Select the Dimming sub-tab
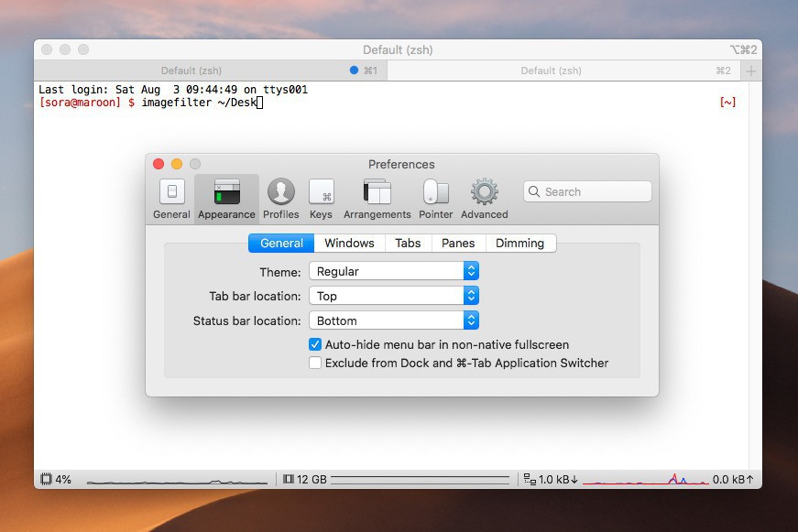This screenshot has width=798, height=532. (x=519, y=243)
